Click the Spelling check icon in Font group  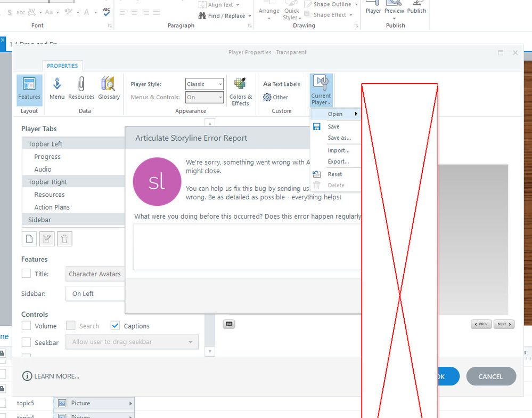tap(106, 12)
